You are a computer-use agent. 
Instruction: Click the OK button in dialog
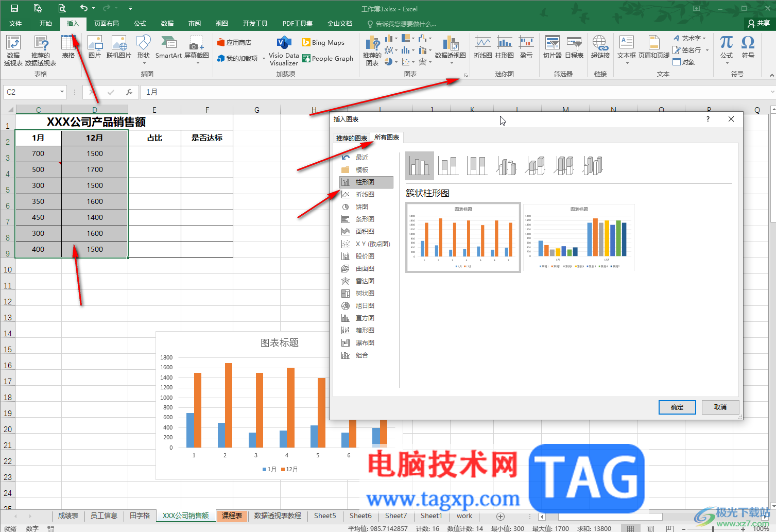677,407
